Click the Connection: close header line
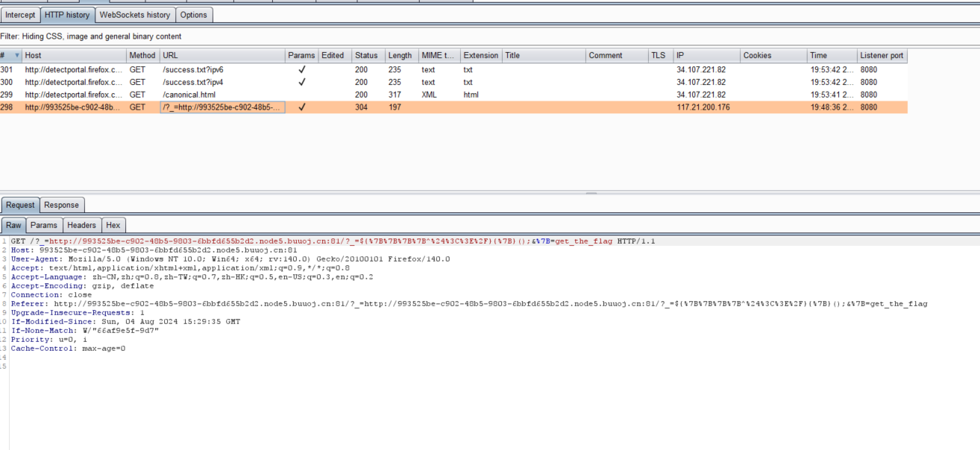The image size is (980, 450). [51, 295]
